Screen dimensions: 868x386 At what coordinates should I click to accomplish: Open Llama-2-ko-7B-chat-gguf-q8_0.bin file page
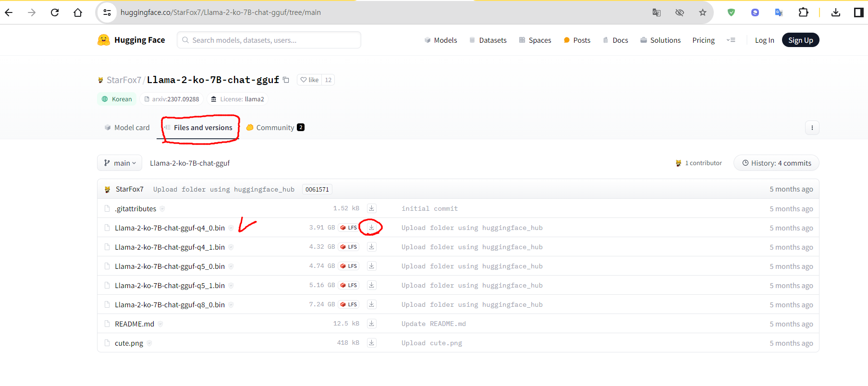(170, 304)
